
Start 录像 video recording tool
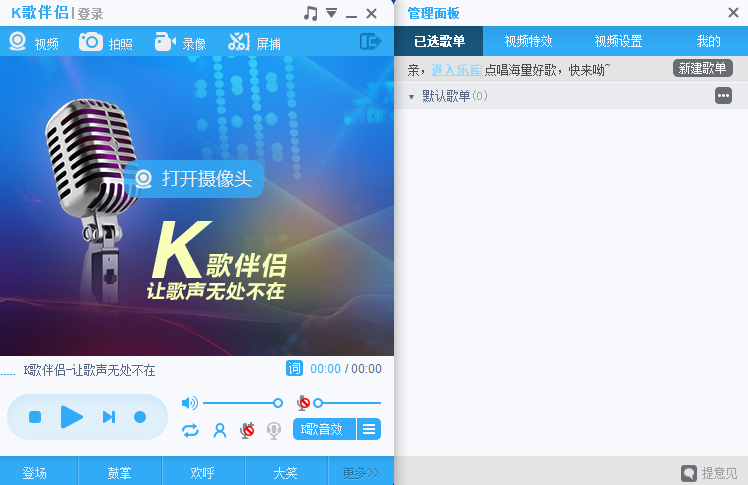tap(180, 42)
